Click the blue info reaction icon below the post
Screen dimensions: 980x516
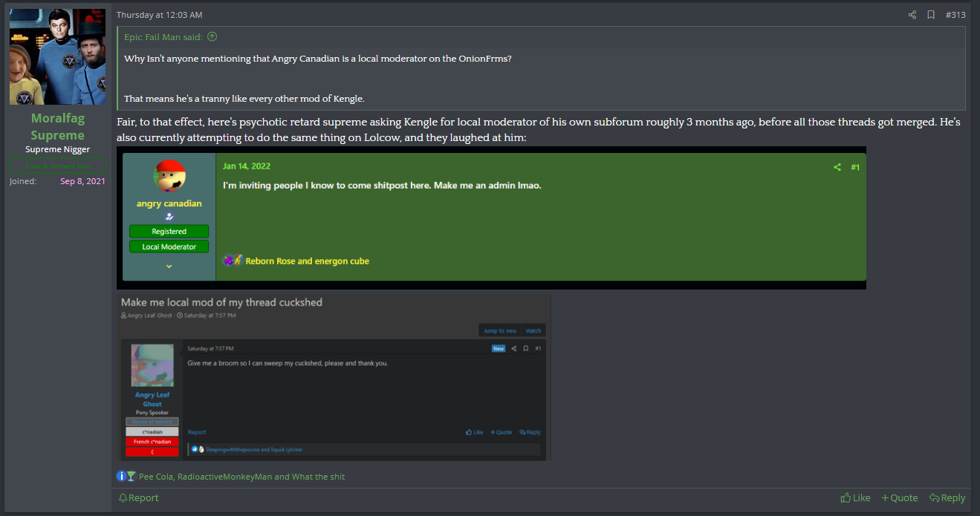coord(121,476)
